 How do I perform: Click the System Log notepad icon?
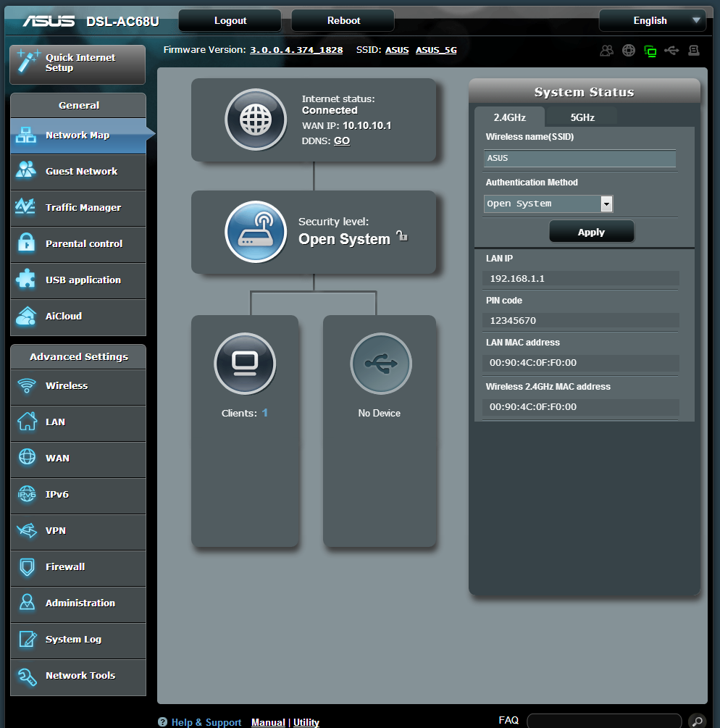28,639
